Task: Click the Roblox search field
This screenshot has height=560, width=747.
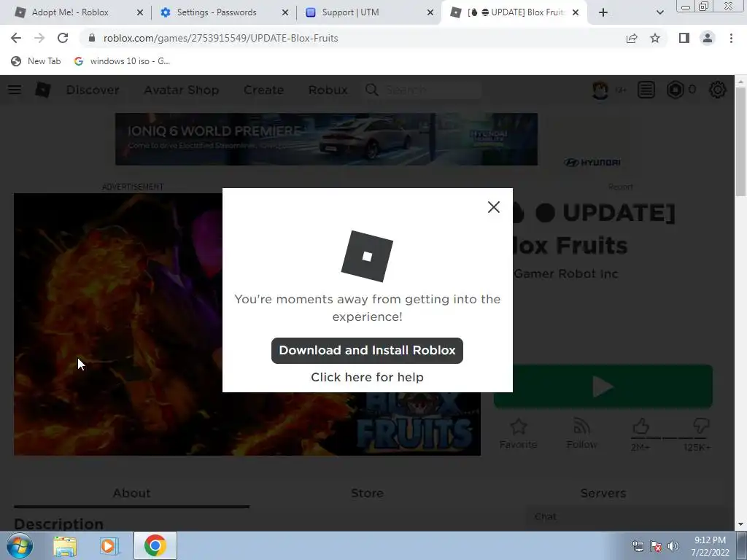Action: tap(424, 90)
